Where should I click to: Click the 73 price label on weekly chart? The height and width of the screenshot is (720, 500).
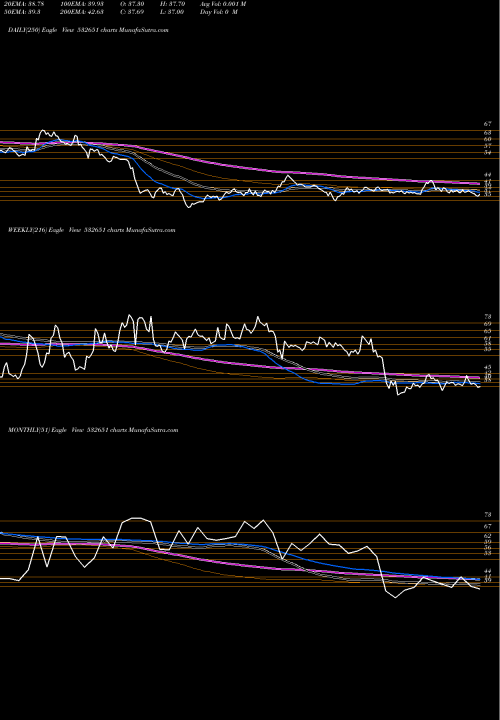pyautogui.click(x=488, y=316)
